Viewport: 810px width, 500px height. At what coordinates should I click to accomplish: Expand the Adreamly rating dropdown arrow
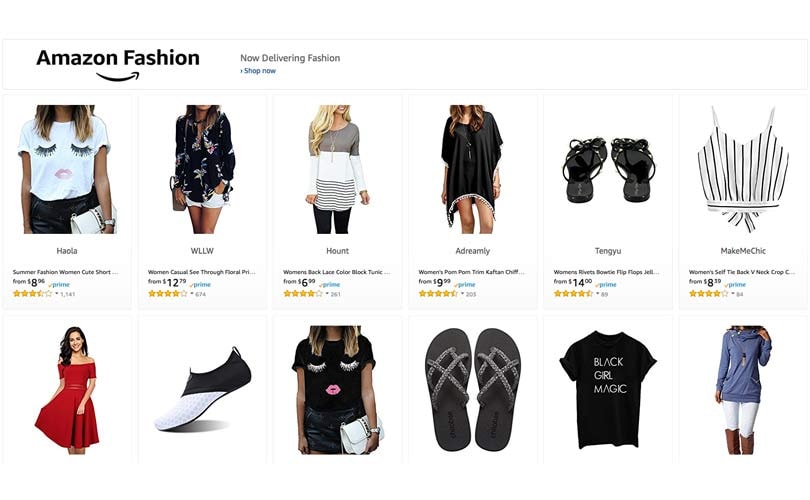[461, 294]
